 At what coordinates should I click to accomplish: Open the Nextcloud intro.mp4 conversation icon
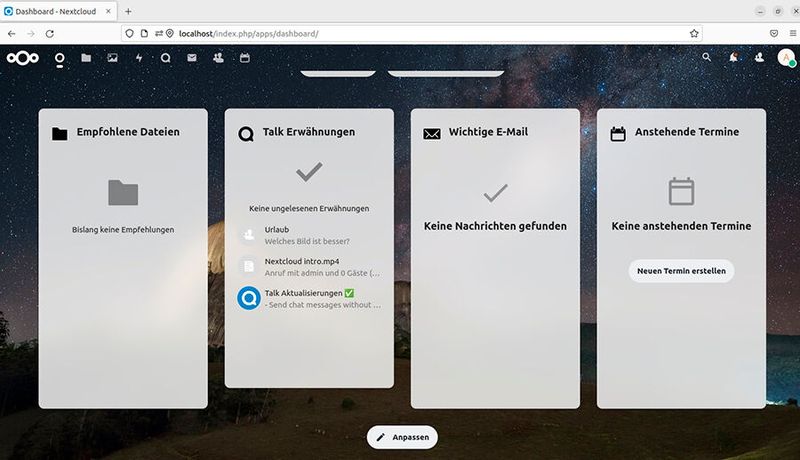[249, 266]
